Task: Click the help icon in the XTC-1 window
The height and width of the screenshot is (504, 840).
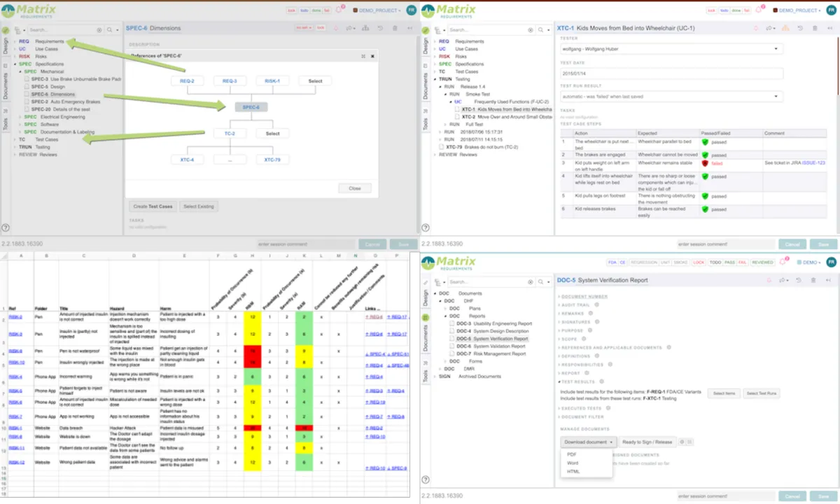Action: 426,227
